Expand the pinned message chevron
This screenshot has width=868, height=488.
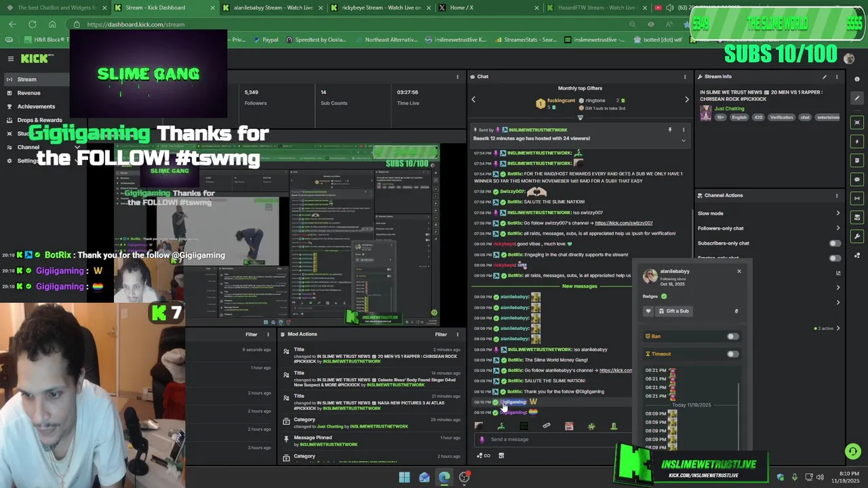pos(683,140)
